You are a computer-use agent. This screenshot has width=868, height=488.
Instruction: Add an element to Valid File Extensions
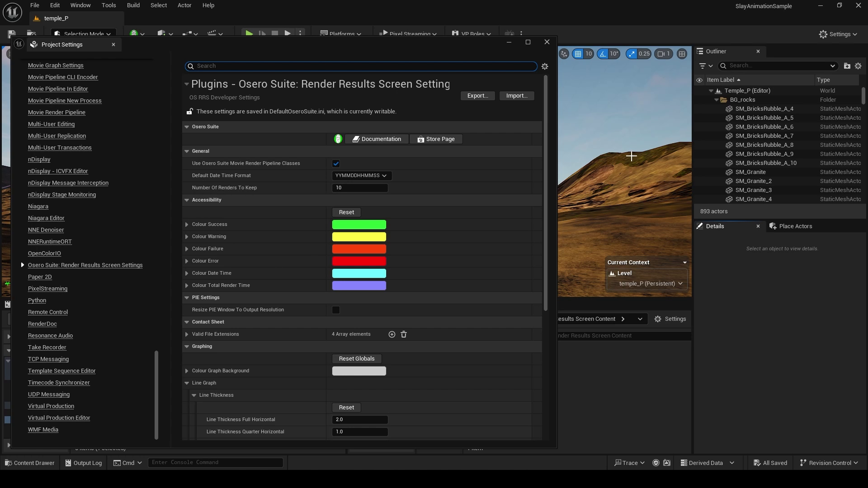(x=392, y=334)
